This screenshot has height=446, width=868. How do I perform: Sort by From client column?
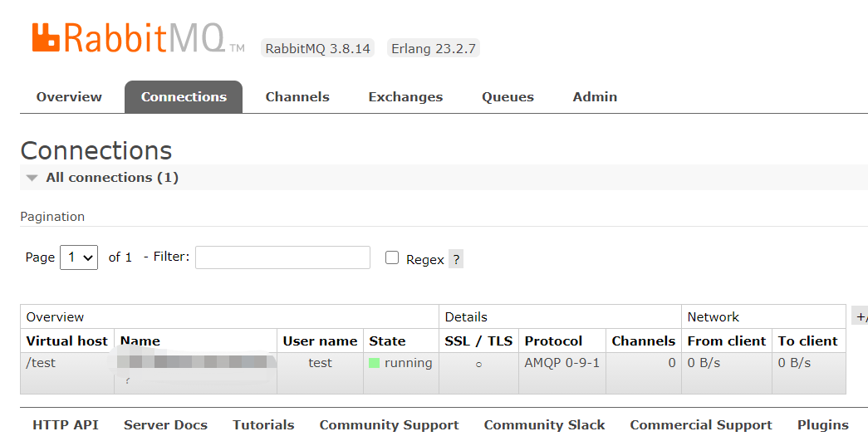tap(727, 341)
